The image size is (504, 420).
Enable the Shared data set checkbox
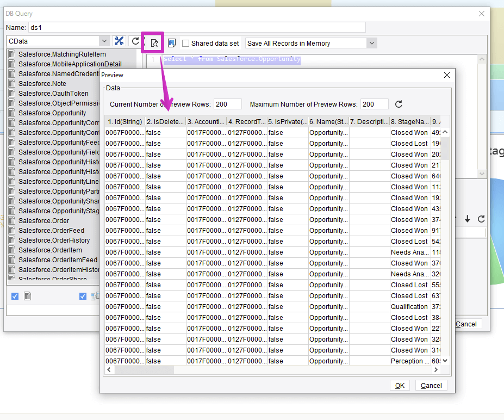tap(185, 44)
